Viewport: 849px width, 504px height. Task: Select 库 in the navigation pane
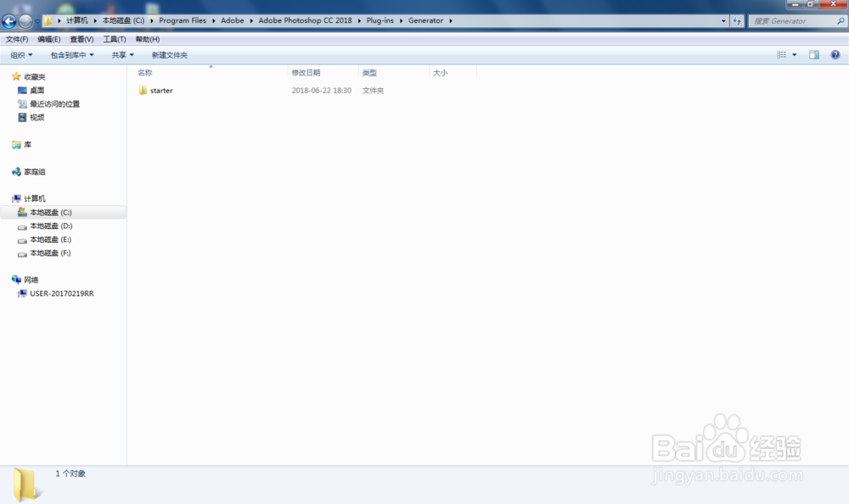click(28, 144)
